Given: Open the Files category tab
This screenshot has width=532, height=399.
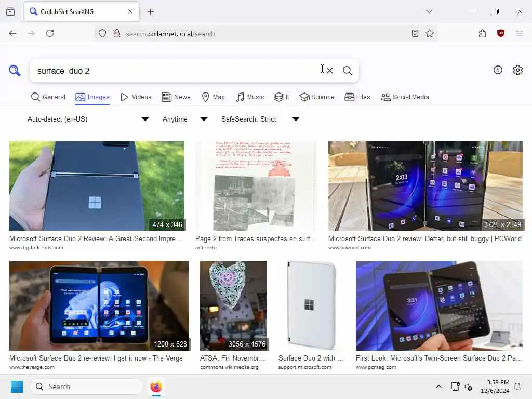Looking at the screenshot, I should 357,97.
